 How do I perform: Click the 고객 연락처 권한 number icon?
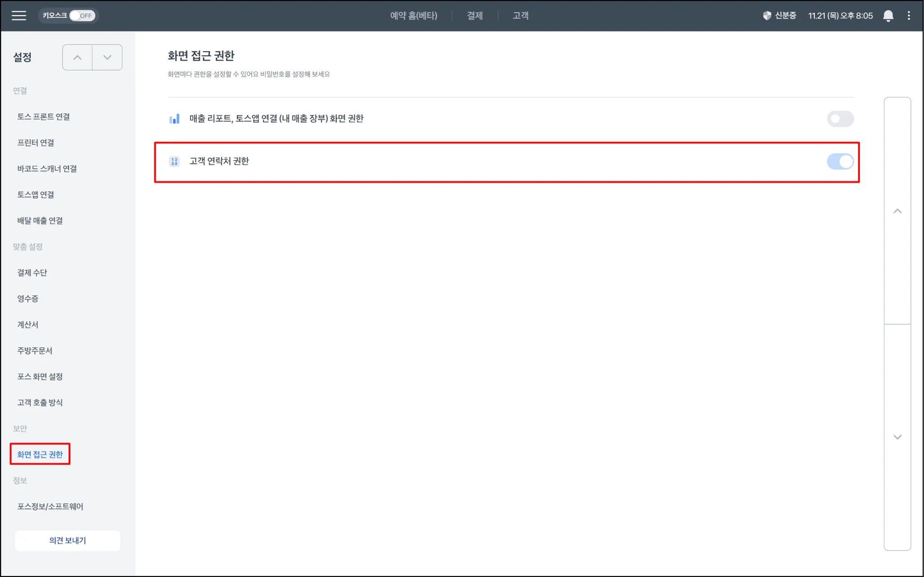pos(174,162)
